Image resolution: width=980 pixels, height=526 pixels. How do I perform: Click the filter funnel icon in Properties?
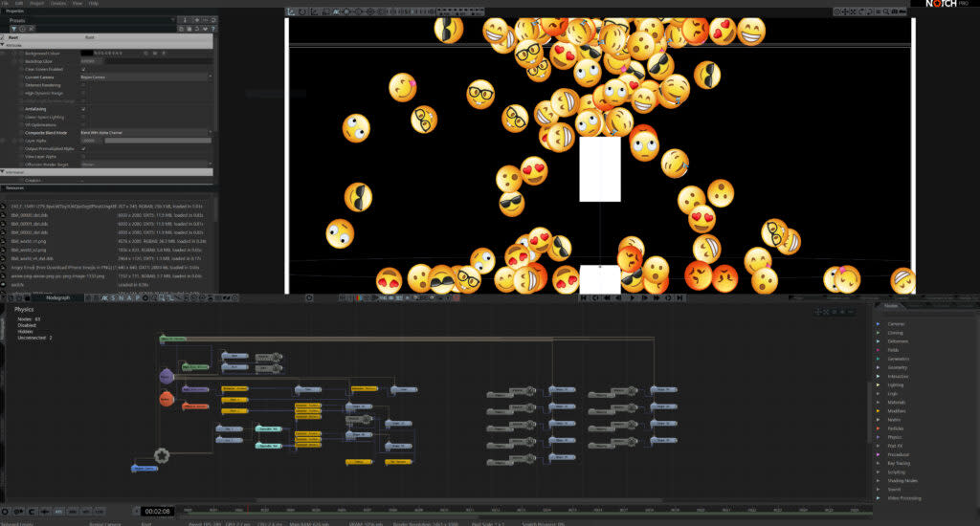tap(13, 29)
